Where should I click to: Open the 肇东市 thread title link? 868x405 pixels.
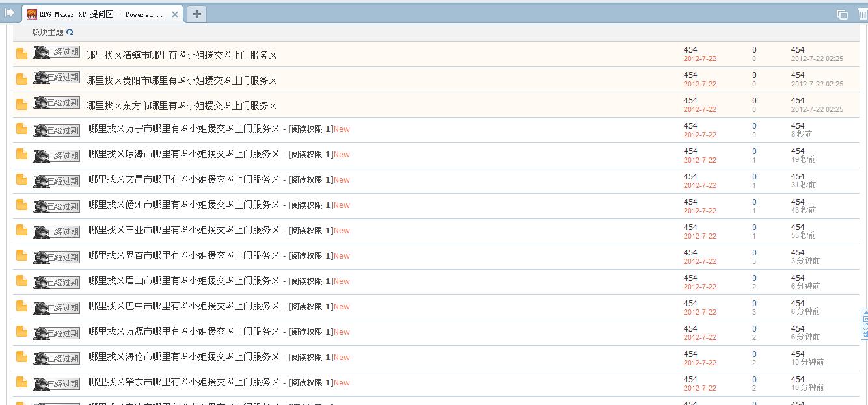(184, 382)
